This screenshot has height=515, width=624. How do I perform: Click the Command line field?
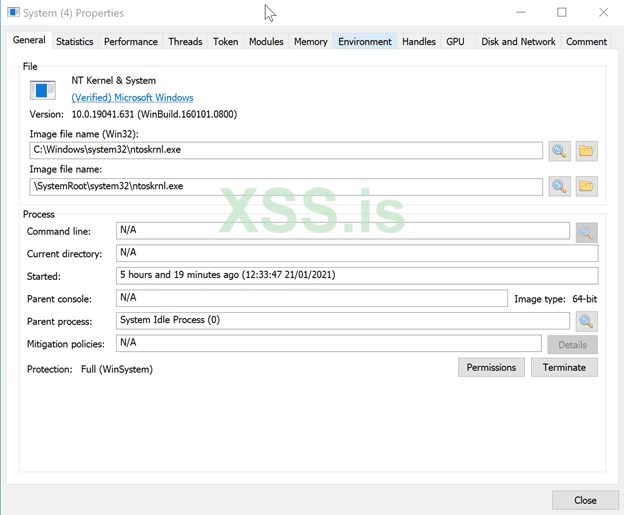343,231
